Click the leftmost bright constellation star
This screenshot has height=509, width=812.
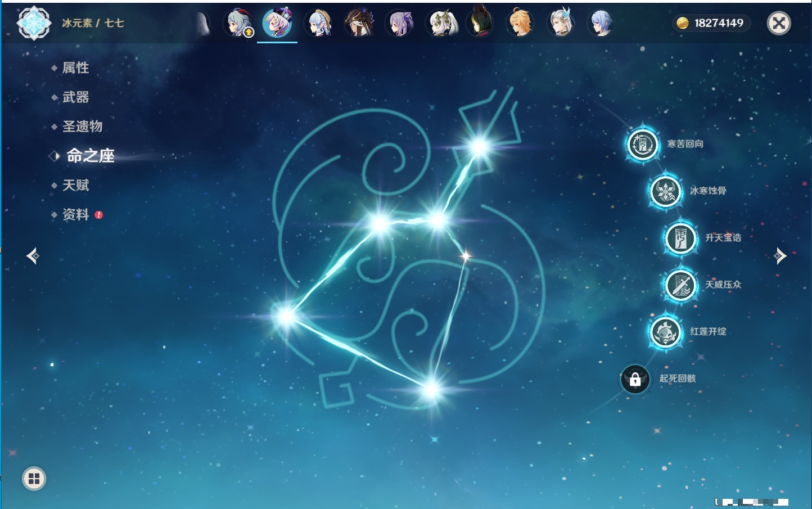[x=286, y=316]
